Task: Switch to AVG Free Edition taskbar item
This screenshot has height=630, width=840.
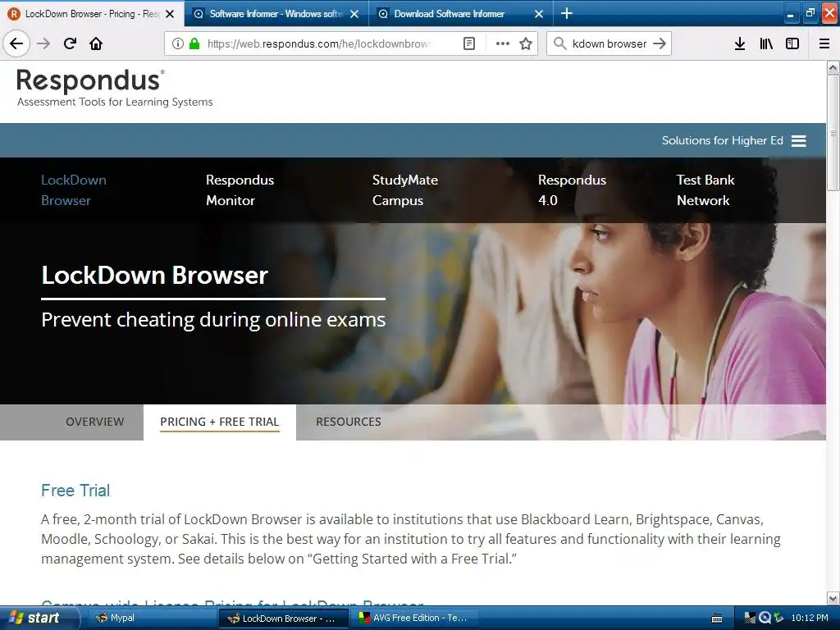Action: tap(414, 618)
